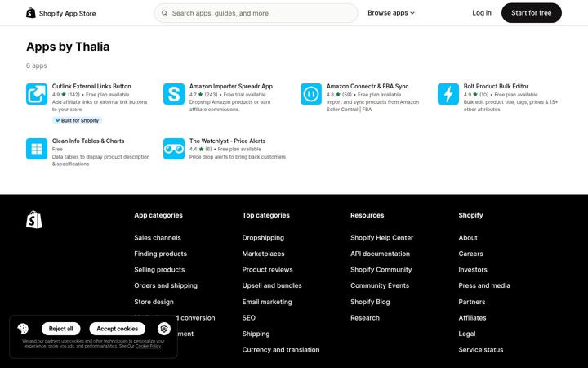Open Shipping footer link under Top categories
588x368 pixels.
pyautogui.click(x=256, y=334)
